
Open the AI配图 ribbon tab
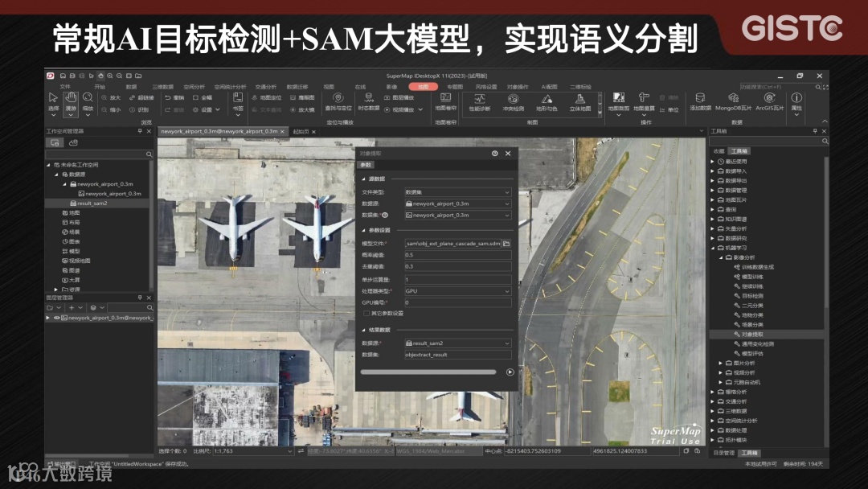(549, 87)
